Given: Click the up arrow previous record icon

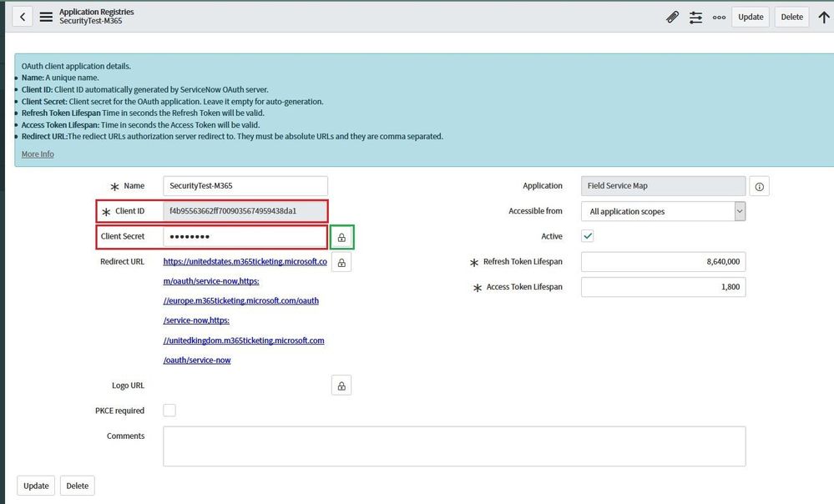Looking at the screenshot, I should click(x=824, y=17).
